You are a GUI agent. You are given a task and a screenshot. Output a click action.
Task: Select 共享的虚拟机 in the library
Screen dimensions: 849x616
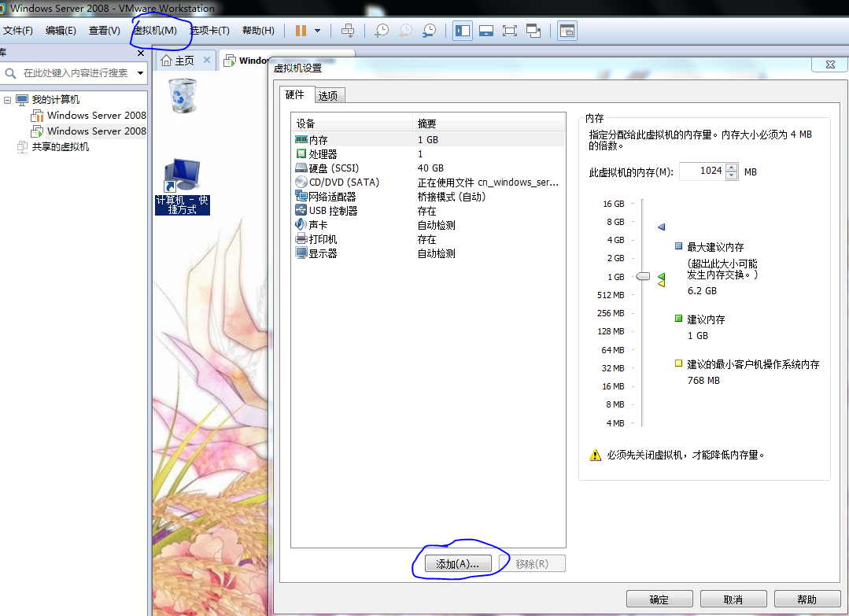pyautogui.click(x=60, y=146)
